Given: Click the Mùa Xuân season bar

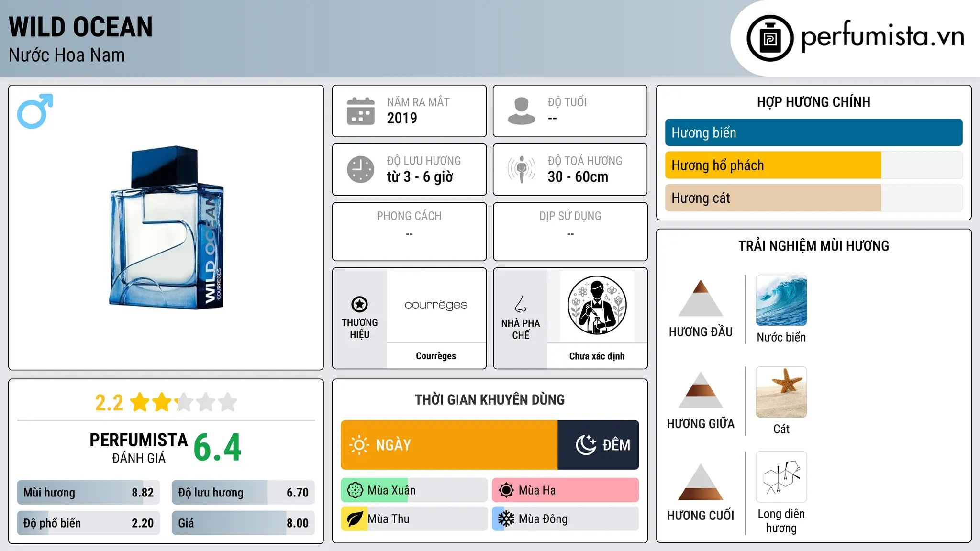Looking at the screenshot, I should coord(414,490).
